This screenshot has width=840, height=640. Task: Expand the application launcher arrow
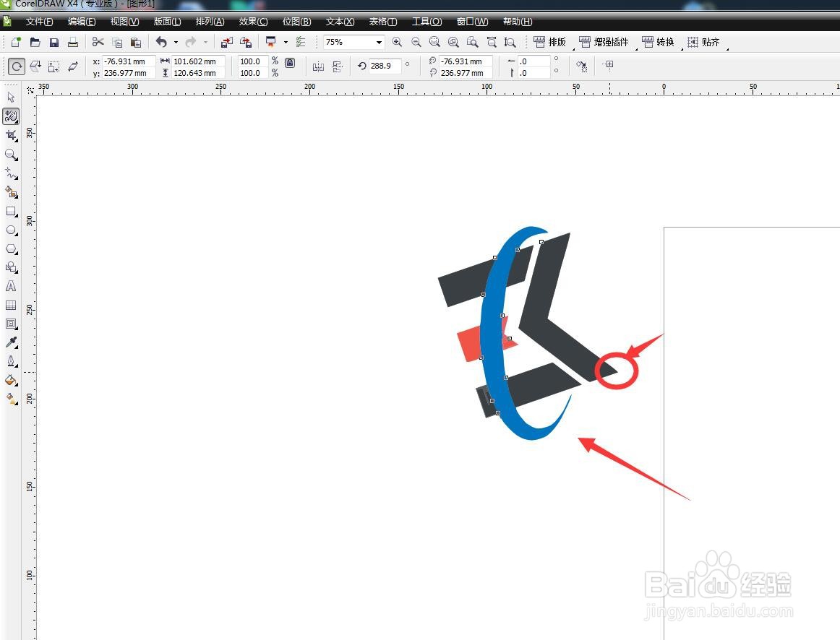click(286, 42)
